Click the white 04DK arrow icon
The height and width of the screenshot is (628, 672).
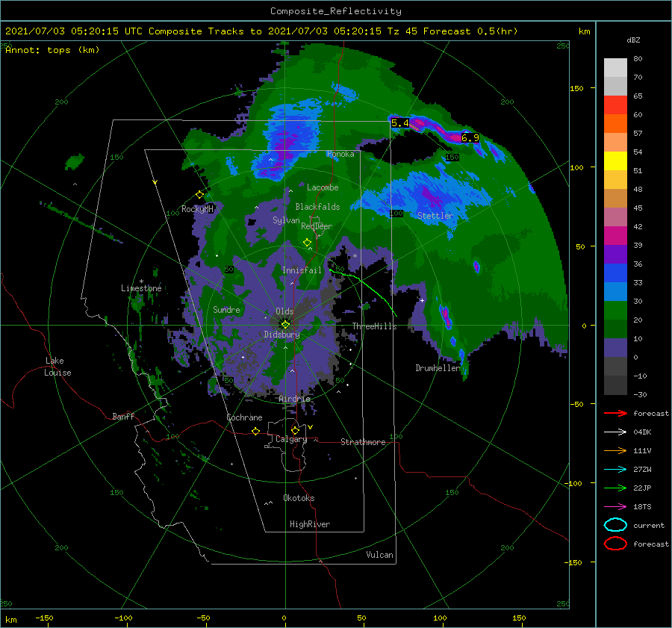pos(615,432)
